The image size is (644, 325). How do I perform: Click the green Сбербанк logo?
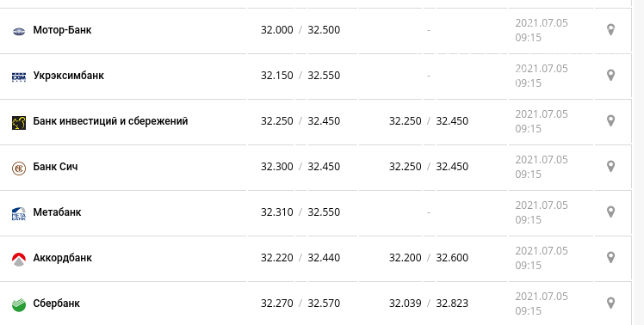pyautogui.click(x=19, y=305)
